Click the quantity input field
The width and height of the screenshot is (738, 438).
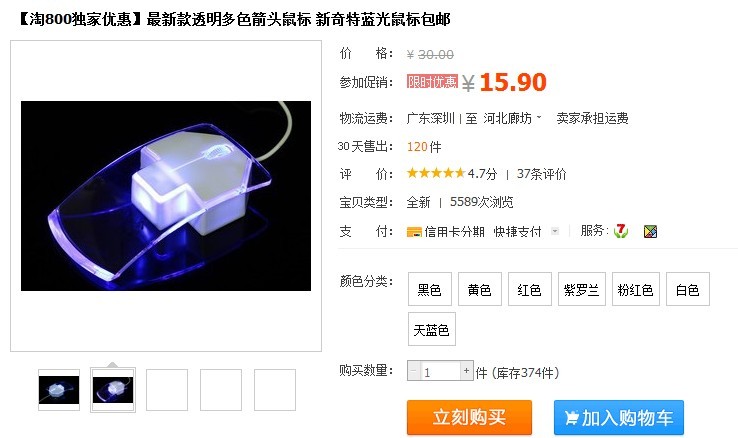[440, 371]
